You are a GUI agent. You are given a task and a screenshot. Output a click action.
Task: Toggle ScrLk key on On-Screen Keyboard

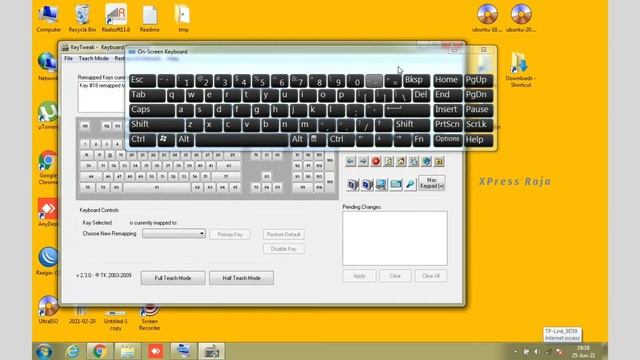(478, 125)
